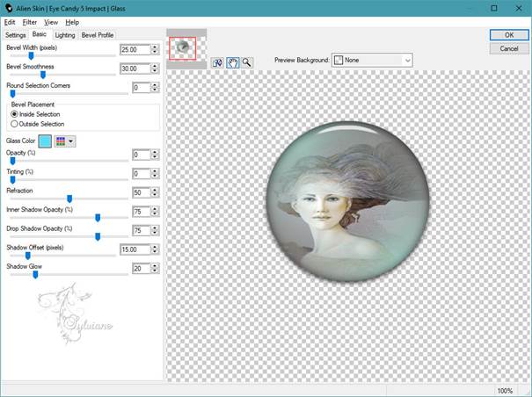The image size is (532, 397).
Task: Open the Help menu
Action: tap(72, 22)
